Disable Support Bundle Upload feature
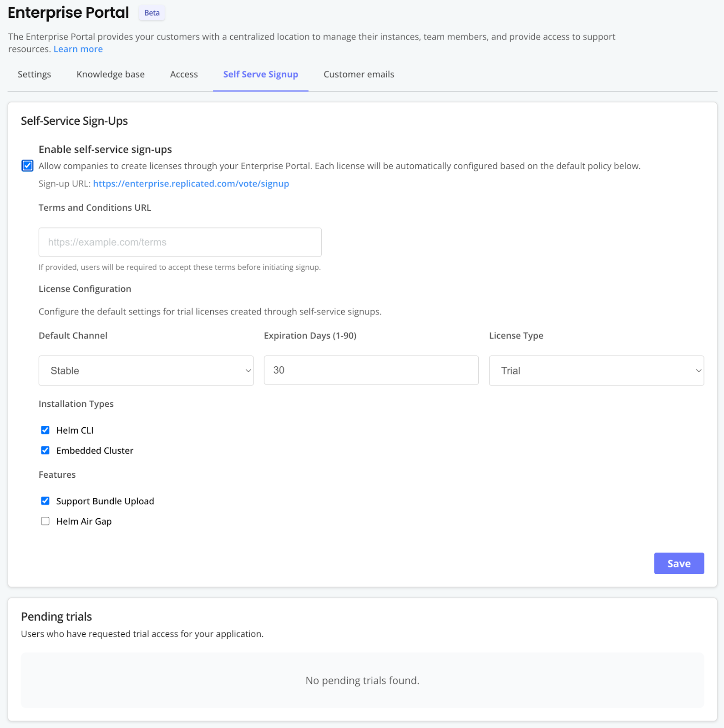 coord(45,501)
